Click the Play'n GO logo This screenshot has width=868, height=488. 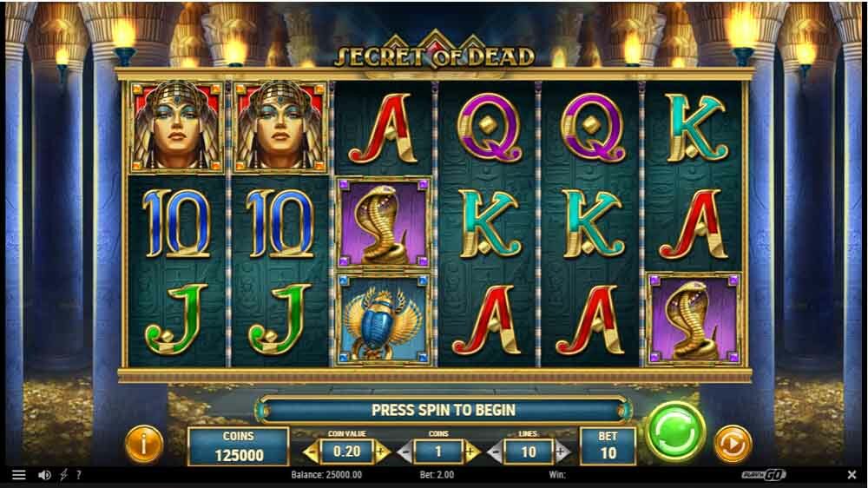(763, 475)
